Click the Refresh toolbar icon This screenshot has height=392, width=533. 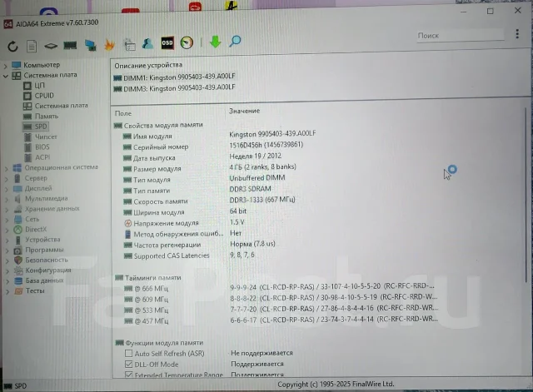point(13,46)
